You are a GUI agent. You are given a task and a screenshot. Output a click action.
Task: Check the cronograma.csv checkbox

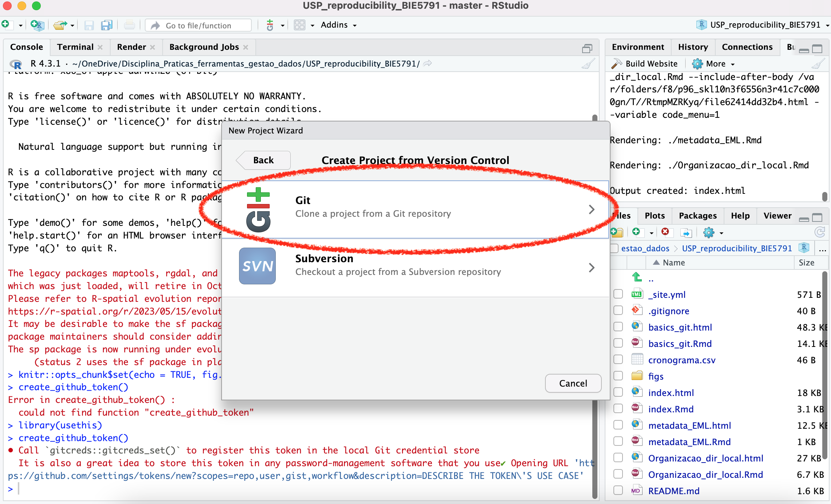pos(618,359)
